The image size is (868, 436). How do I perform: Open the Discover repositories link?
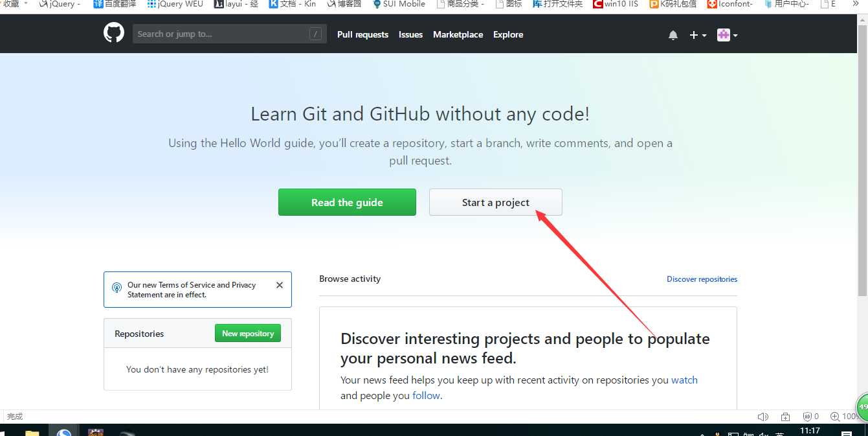tap(702, 279)
